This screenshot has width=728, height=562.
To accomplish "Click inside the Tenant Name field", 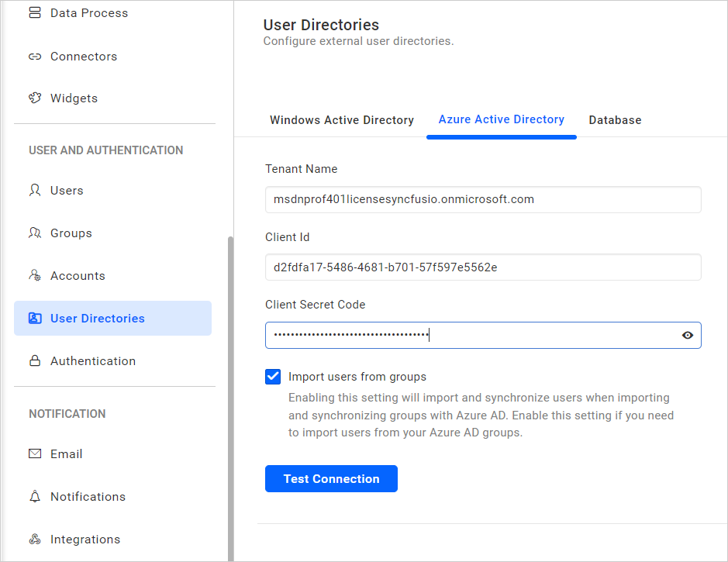I will tap(483, 199).
